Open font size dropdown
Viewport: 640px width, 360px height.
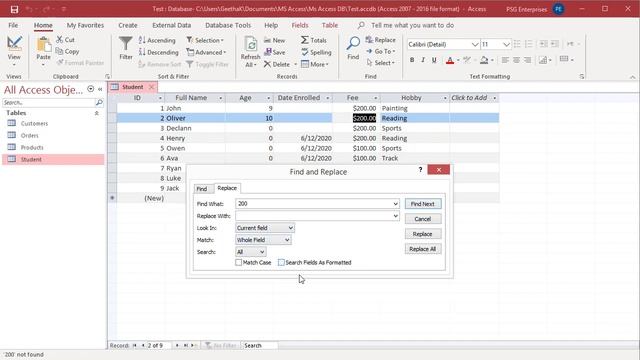506,44
